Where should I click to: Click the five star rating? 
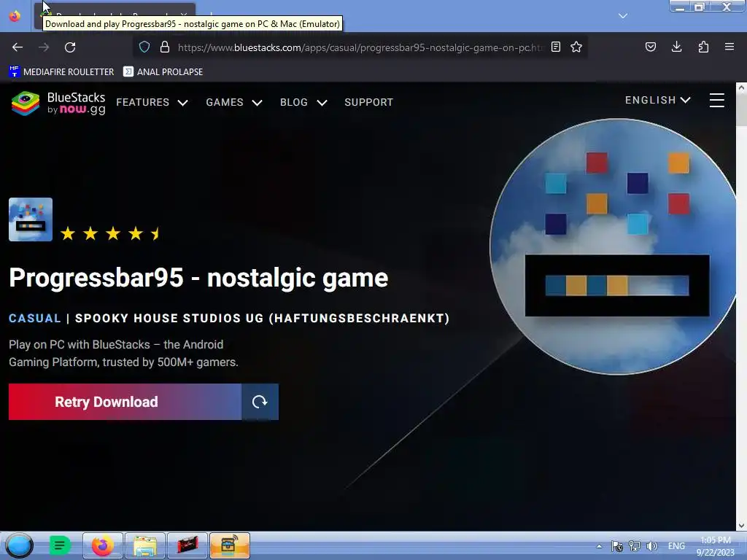tap(111, 234)
